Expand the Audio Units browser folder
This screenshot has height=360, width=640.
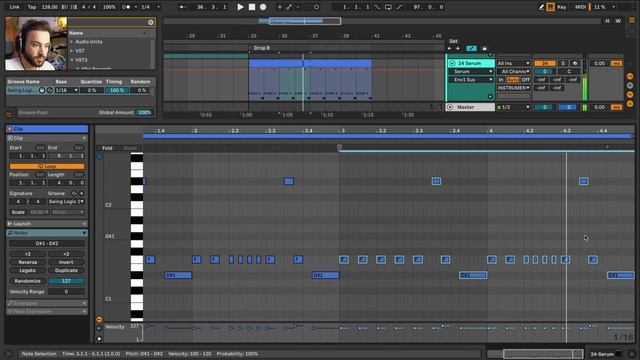point(72,42)
